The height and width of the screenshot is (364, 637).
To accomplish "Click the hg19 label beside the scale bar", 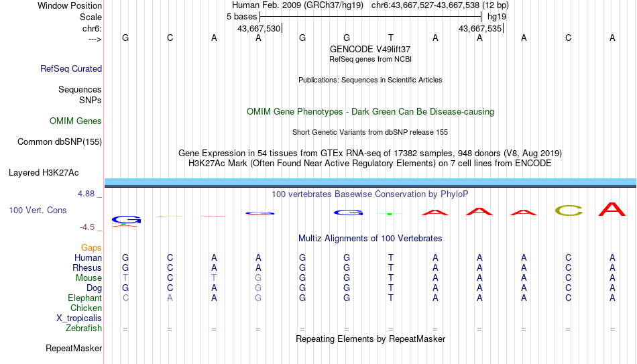I will coord(497,17).
